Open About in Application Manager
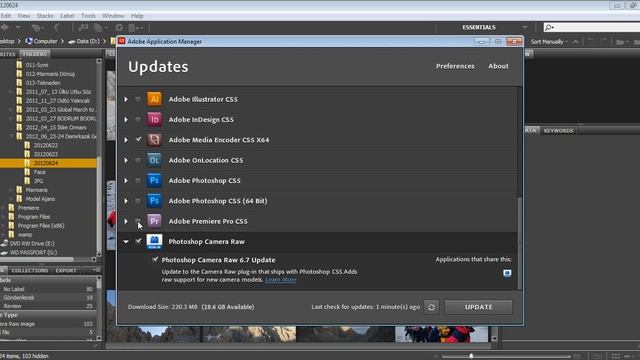 click(x=498, y=66)
